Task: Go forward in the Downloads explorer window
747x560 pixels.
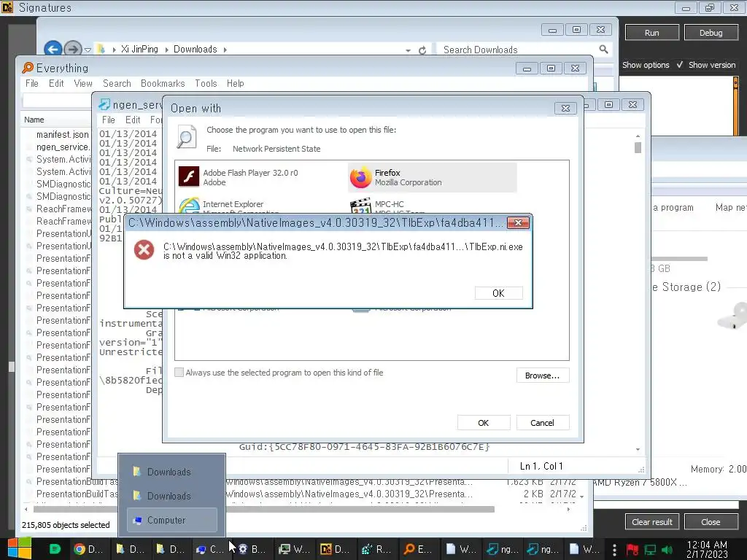Action: (72, 49)
